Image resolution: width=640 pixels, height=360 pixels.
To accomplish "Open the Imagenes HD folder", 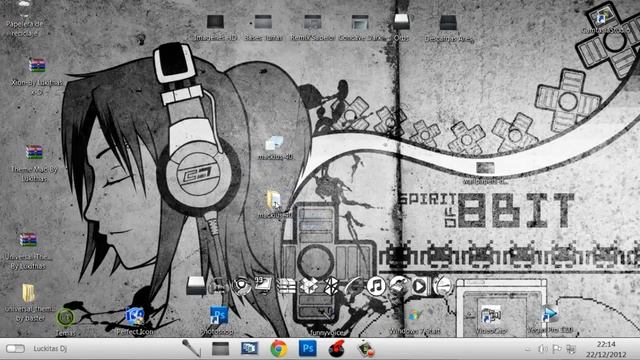I will point(215,22).
